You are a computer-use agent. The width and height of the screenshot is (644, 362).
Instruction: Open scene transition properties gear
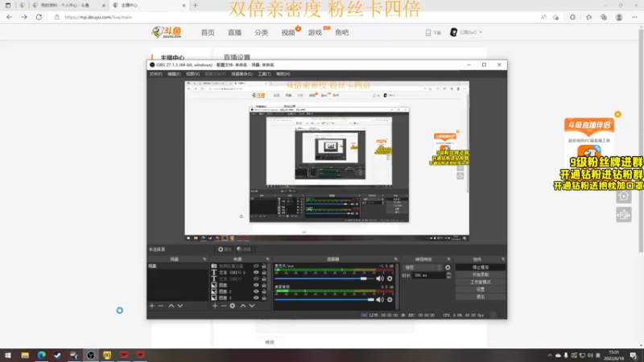tap(448, 268)
